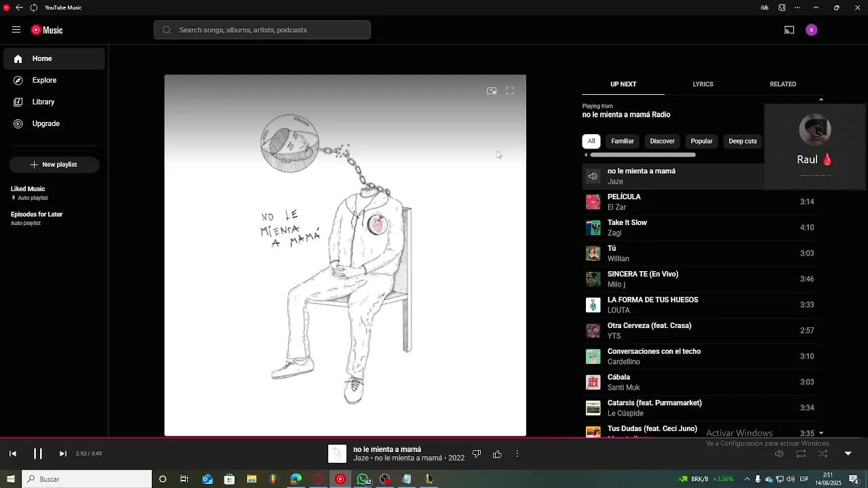Click the YouTube Music logo
Viewport: 868px width, 488px height.
pyautogui.click(x=47, y=30)
